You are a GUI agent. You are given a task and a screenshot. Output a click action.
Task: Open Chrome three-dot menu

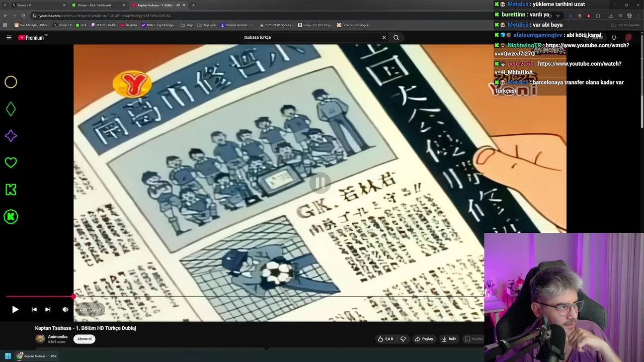coord(638,16)
